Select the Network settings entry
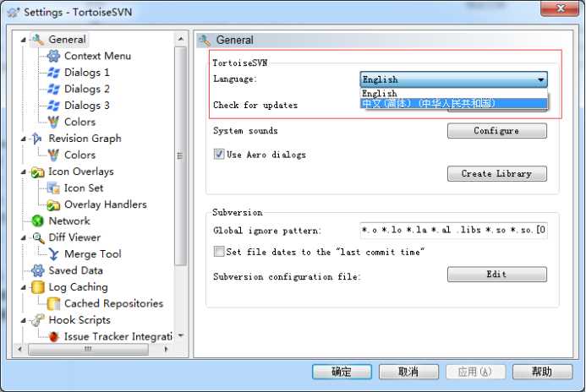Image resolution: width=586 pixels, height=392 pixels. pyautogui.click(x=69, y=221)
